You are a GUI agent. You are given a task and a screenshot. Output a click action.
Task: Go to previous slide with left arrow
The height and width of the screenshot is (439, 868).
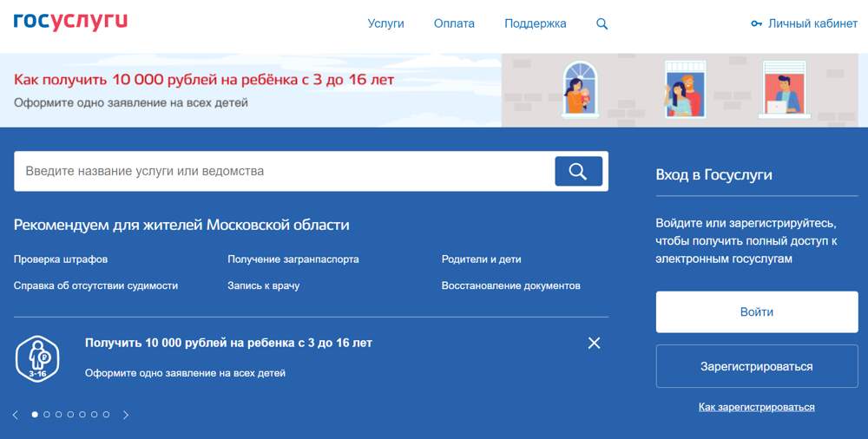[16, 415]
